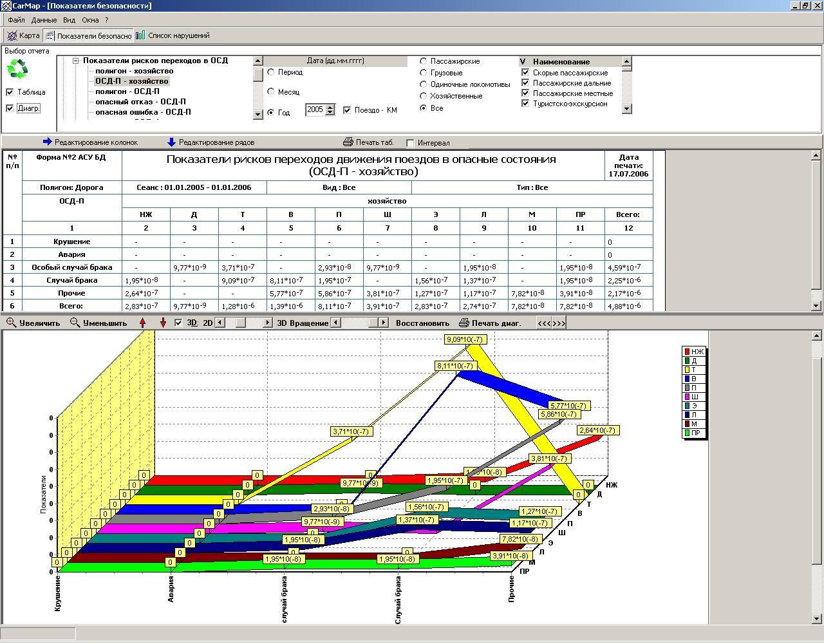The width and height of the screenshot is (824, 644).
Task: Select полигон - ОСД-П tree item
Action: click(x=127, y=91)
